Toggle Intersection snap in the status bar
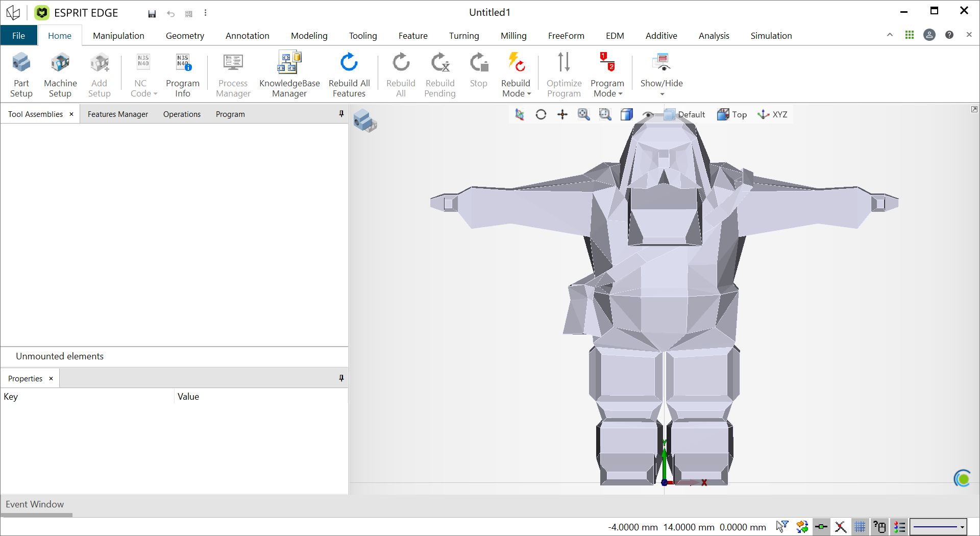 (841, 526)
